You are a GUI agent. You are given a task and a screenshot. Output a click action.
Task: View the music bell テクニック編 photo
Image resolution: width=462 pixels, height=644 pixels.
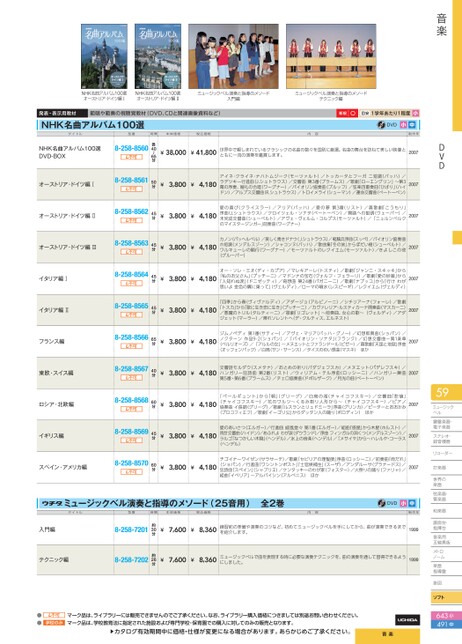[x=331, y=56]
